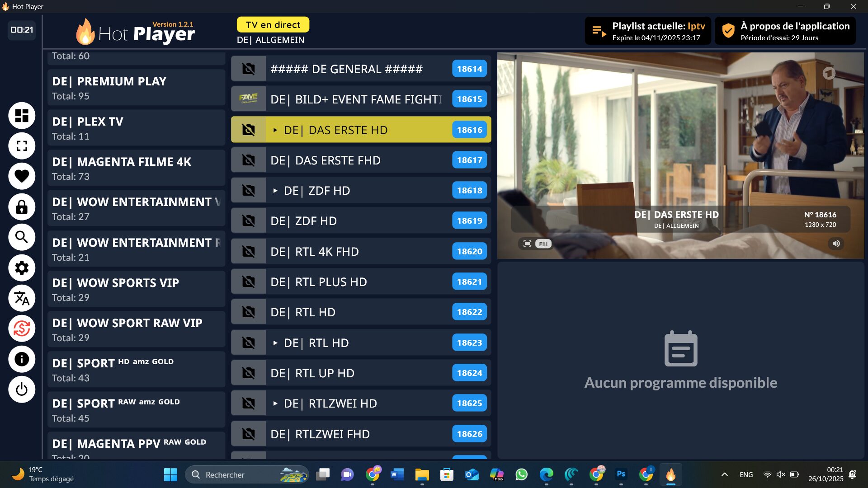Change the application language
Viewport: 868px width, 488px height.
(21, 298)
